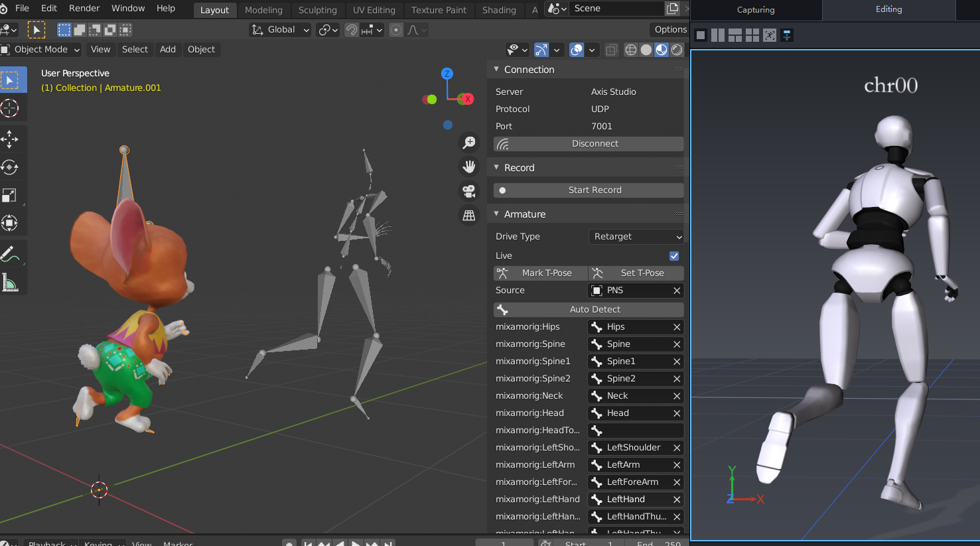Click the Disconnect button
This screenshot has height=546, width=980.
pyautogui.click(x=589, y=144)
